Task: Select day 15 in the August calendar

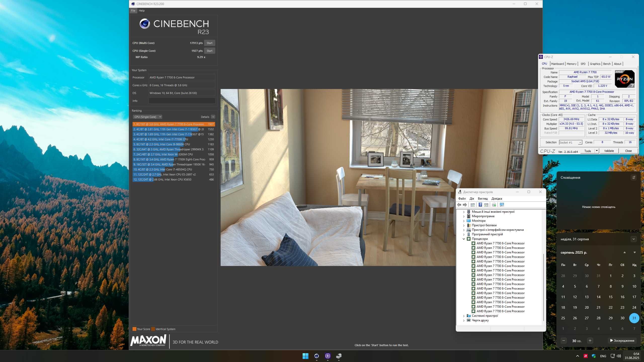Action: [x=611, y=297]
